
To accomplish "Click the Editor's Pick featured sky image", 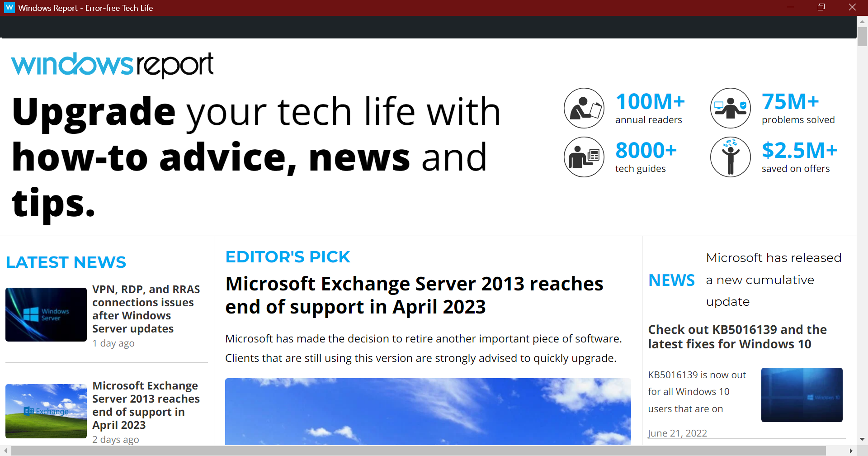I will pos(428,412).
